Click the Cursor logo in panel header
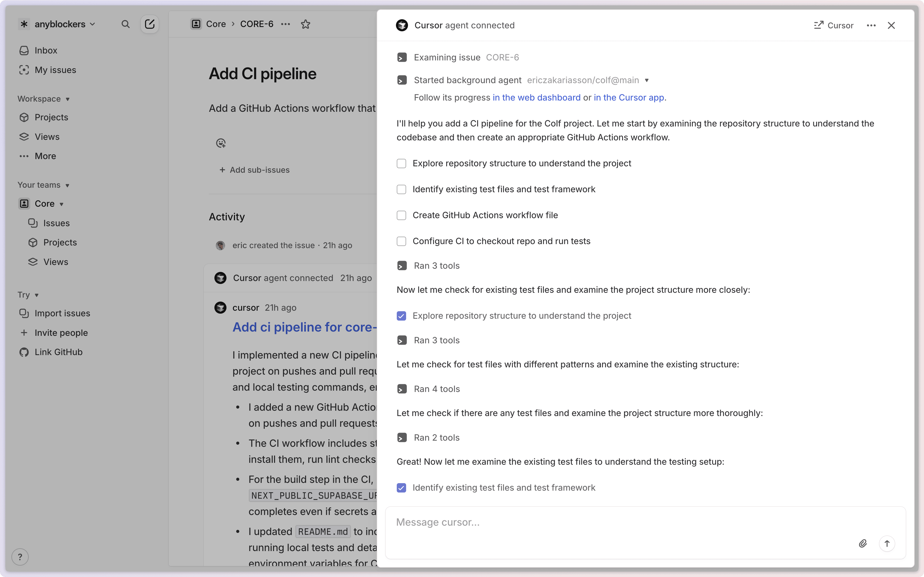The height and width of the screenshot is (577, 924). tap(402, 25)
